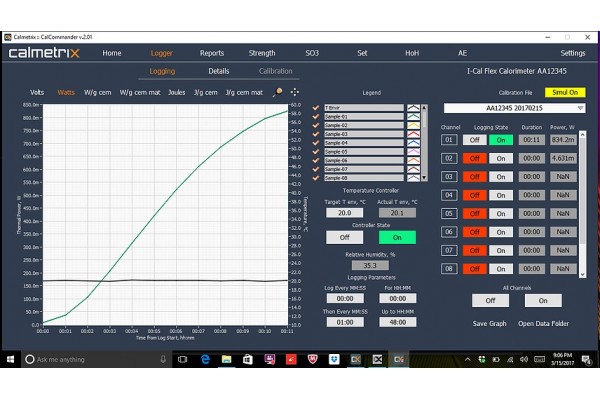
Task: Click the Then Every MM:SS field
Action: [x=345, y=322]
